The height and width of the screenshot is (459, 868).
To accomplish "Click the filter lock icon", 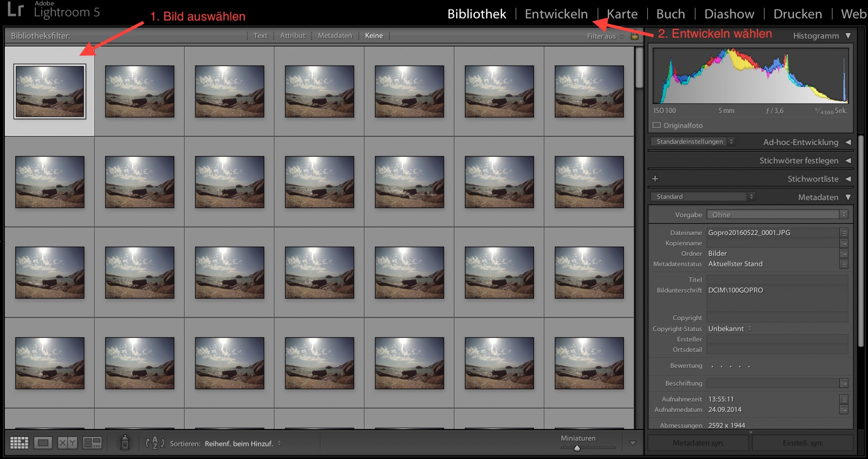I will [634, 36].
